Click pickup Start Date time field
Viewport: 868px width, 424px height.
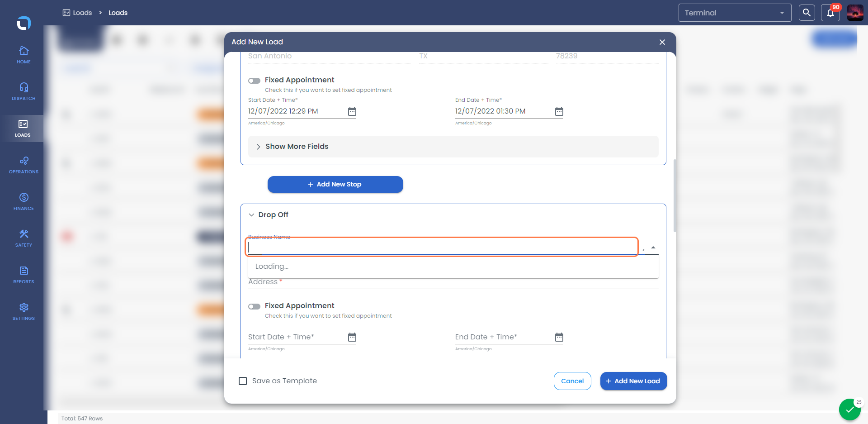pos(297,111)
